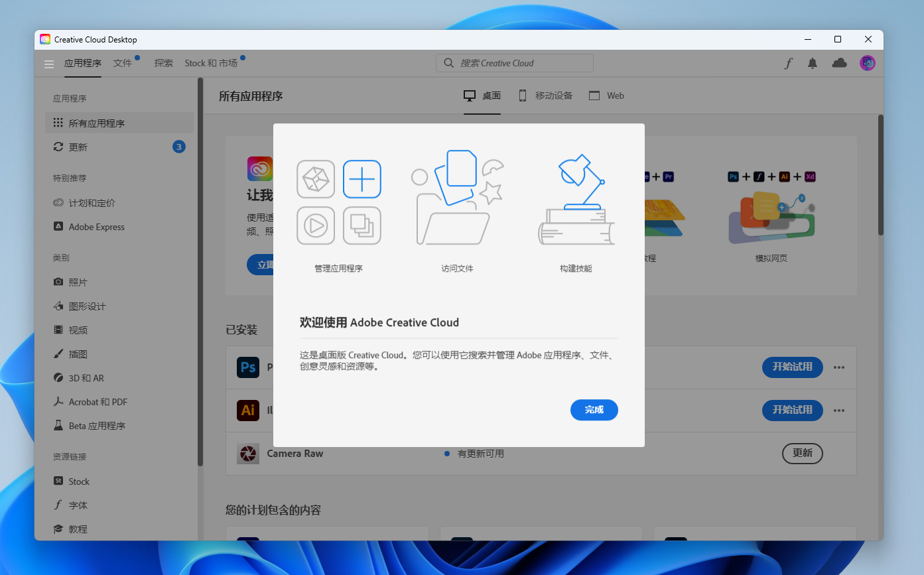Open the notifications bell icon
924x575 pixels.
pos(813,63)
